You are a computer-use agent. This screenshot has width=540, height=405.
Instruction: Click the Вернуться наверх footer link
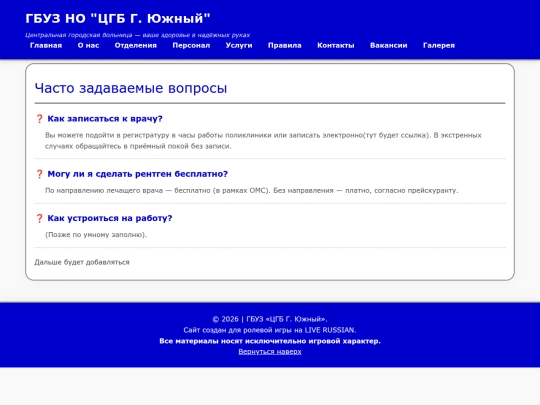coord(270,352)
